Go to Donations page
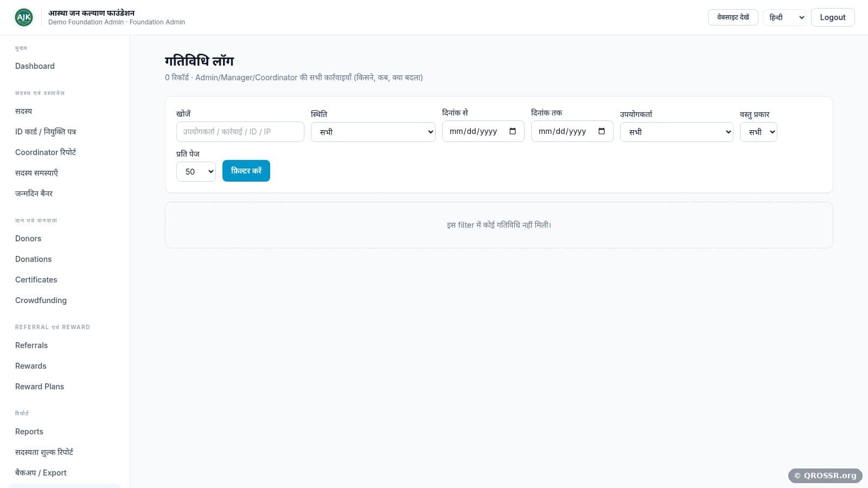The height and width of the screenshot is (488, 868). (x=34, y=259)
